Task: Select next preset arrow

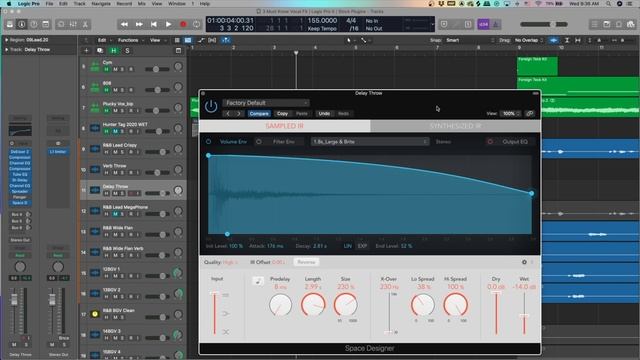Action: point(239,113)
